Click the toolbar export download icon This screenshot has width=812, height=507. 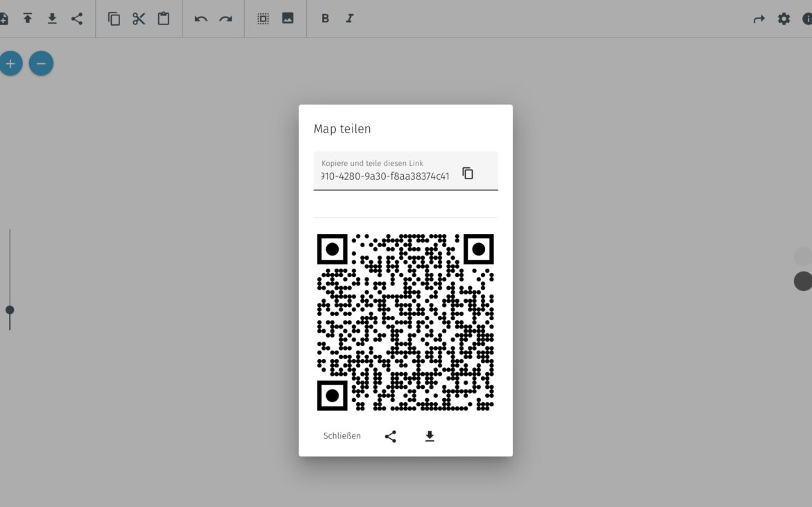pos(52,19)
